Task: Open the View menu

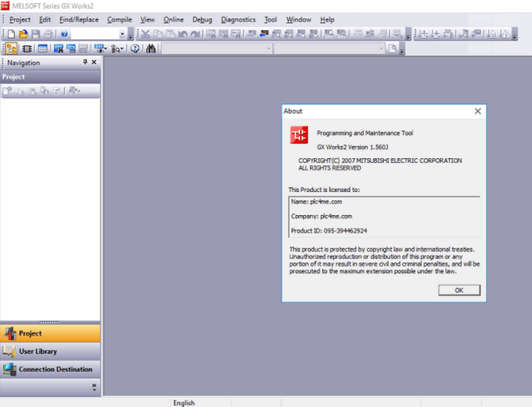Action: [147, 20]
